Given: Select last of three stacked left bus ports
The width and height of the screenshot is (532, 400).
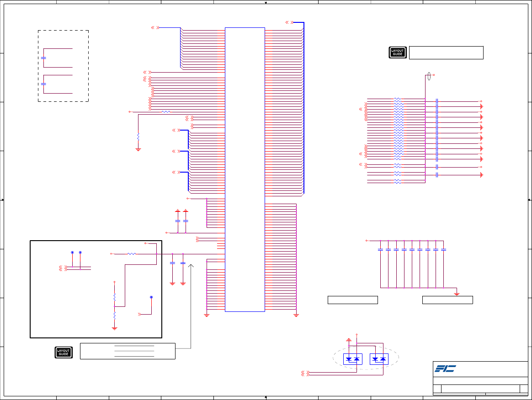Looking at the screenshot, I should 176,172.
